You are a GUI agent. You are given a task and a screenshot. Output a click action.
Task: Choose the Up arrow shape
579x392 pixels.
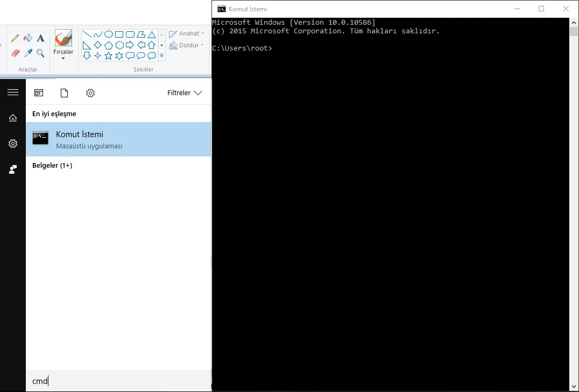(152, 45)
